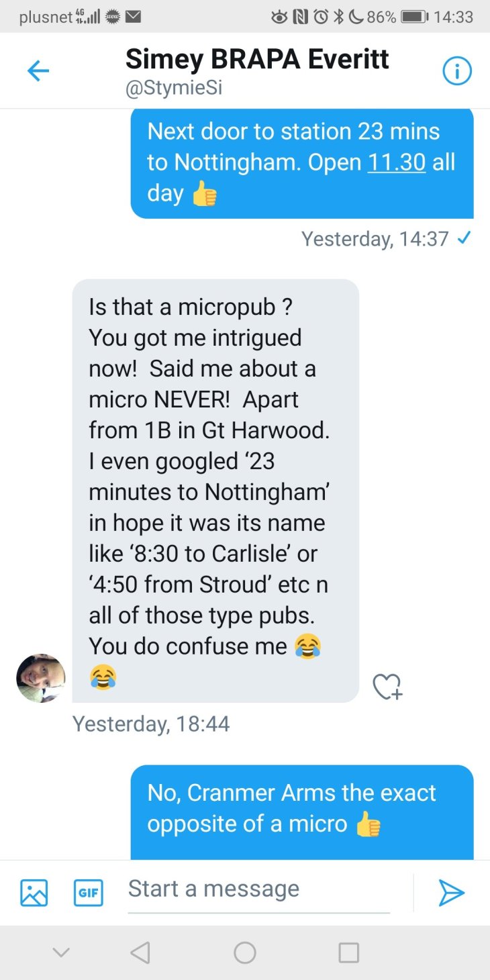Tap the 'Cranmer Arms' sent message bubble

pos(302,809)
